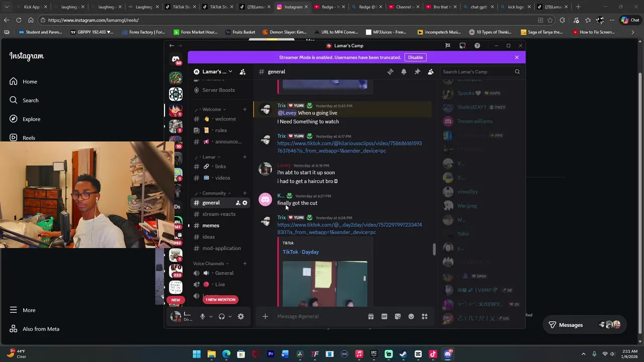Play the Dayday TikTok video thumbnail

pos(325,284)
